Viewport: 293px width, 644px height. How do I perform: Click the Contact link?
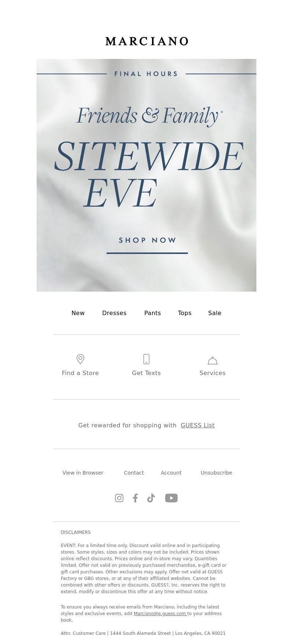(x=134, y=473)
